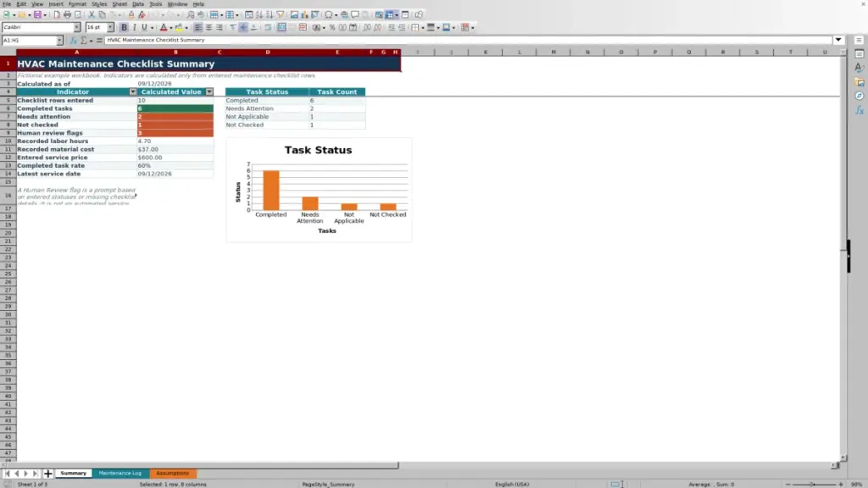
Task: Open the Calculated Value filter dropdown
Action: coord(209,91)
